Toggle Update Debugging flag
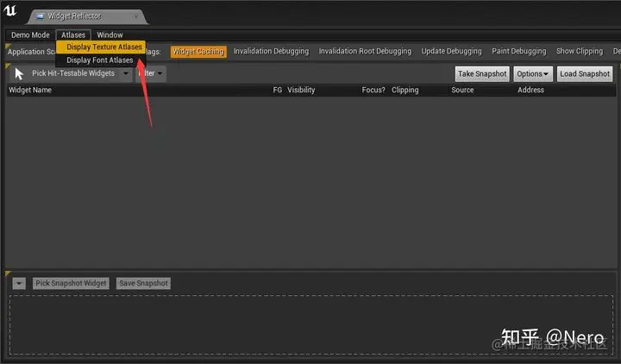The image size is (621, 364). [451, 51]
